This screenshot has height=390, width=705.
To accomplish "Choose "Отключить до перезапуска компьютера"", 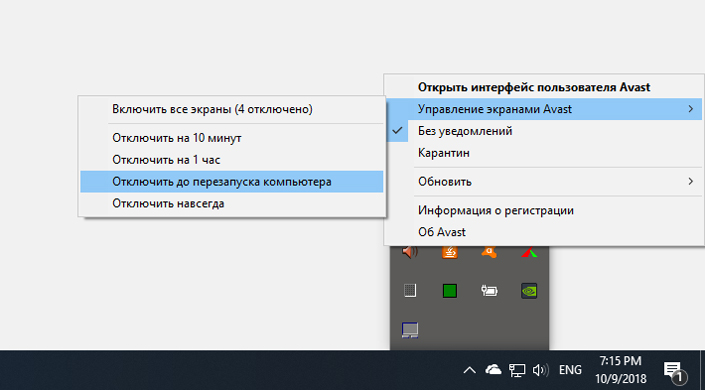I will click(x=232, y=182).
